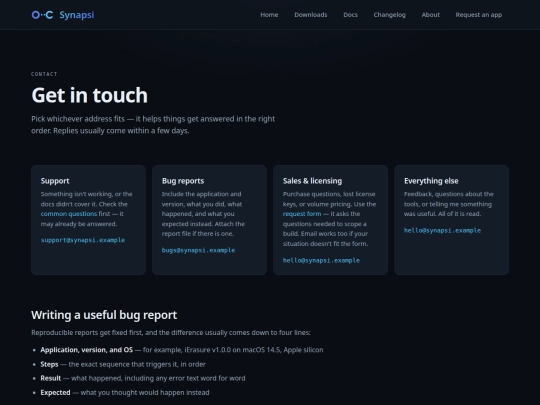This screenshot has width=540, height=405.
Task: Click the bugs@synapsi.example address
Action: tap(198, 250)
